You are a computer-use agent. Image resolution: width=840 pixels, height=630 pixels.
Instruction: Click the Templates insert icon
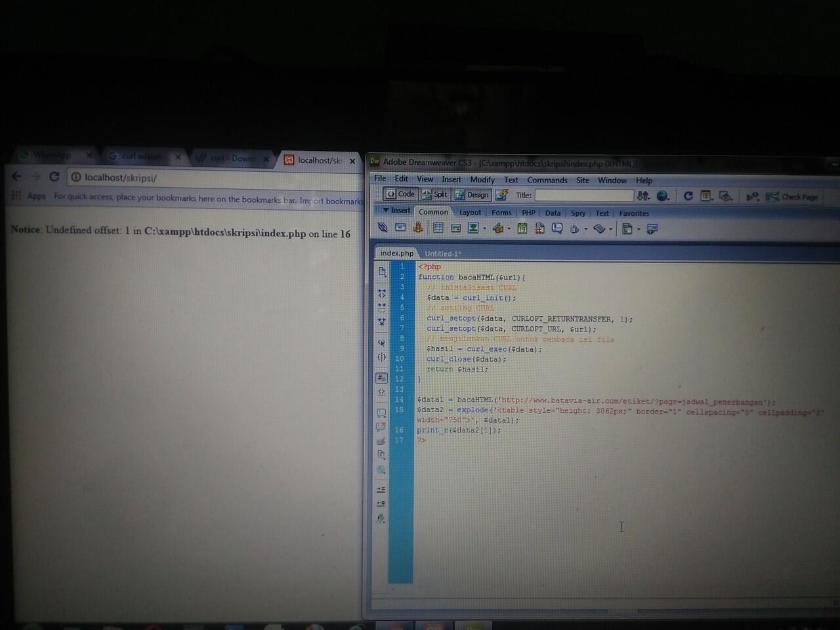coord(627,228)
